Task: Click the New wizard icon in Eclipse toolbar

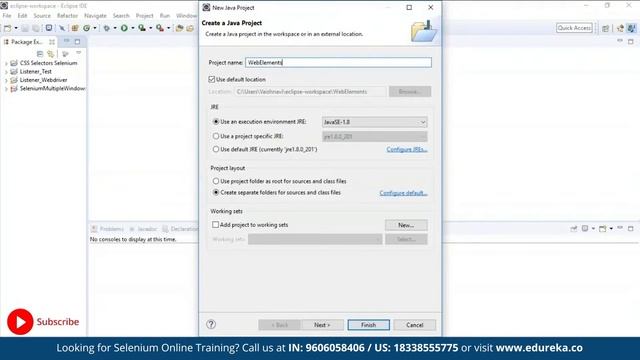Action: click(x=7, y=28)
